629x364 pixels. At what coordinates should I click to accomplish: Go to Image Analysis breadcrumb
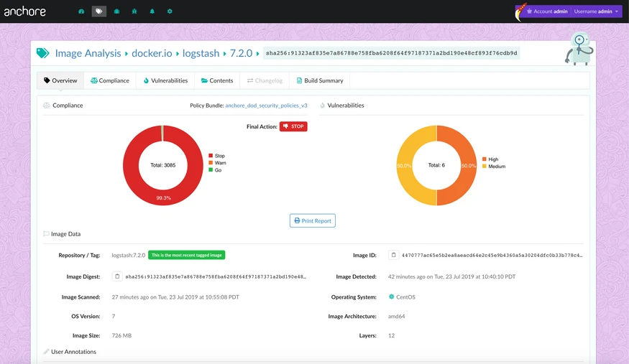(88, 53)
